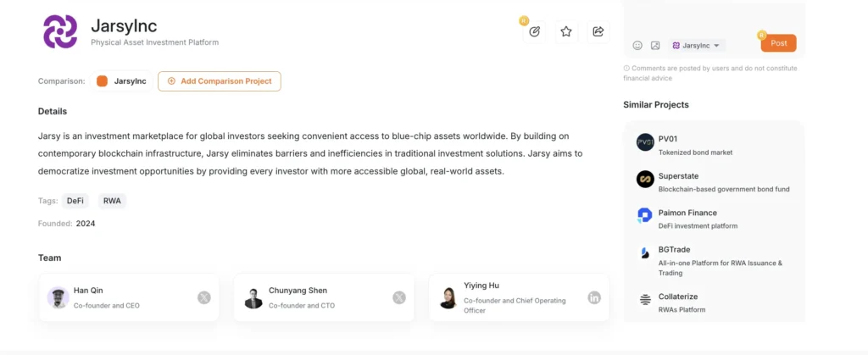This screenshot has width=868, height=355.
Task: Click 'Co-founder and CEO' role text
Action: [x=107, y=305]
